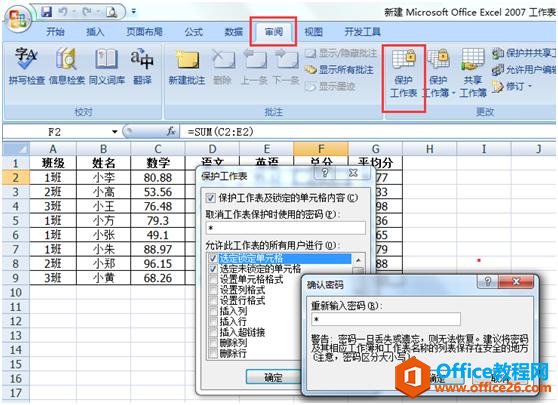Toggle 保护工作表及锁定的单元格内容 checkbox

tap(211, 198)
